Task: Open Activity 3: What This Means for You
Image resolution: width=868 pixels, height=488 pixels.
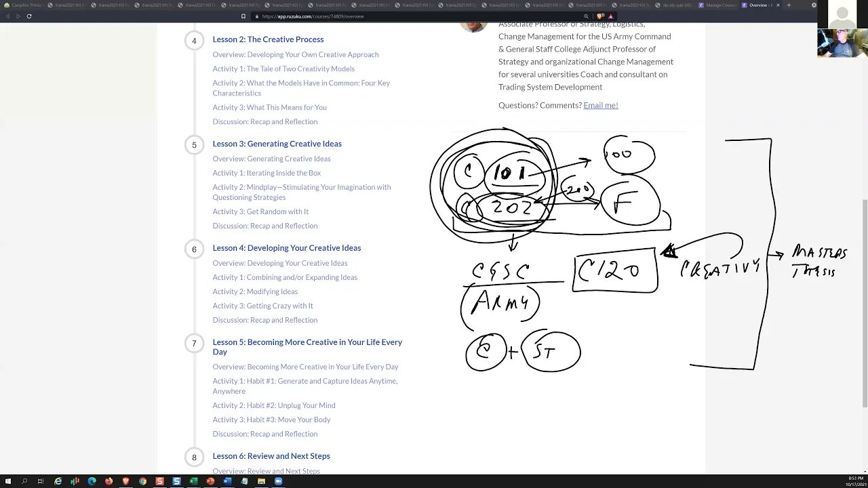Action: (x=269, y=107)
